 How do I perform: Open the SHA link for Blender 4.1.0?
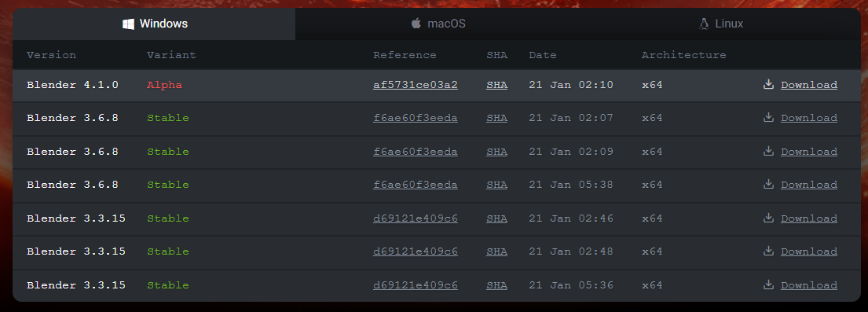pyautogui.click(x=496, y=85)
